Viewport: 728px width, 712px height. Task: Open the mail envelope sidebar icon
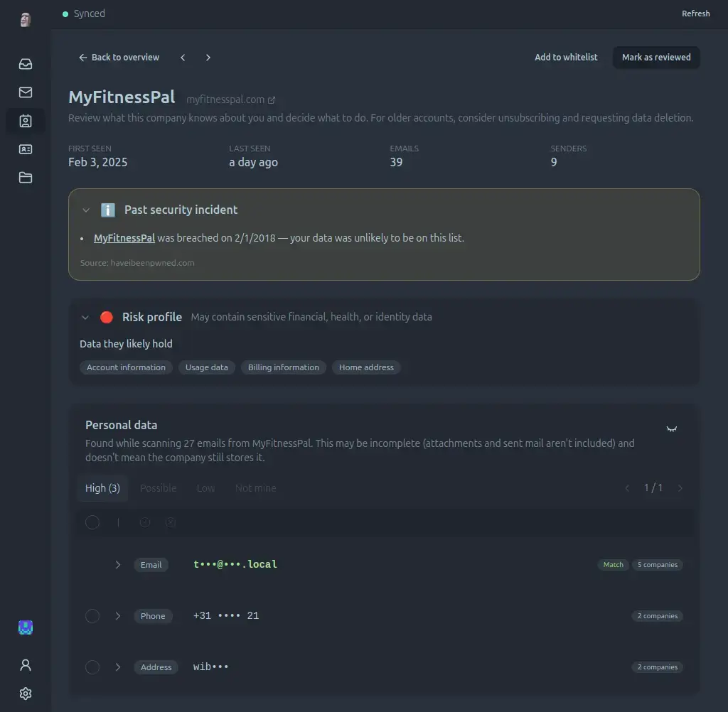coord(26,92)
